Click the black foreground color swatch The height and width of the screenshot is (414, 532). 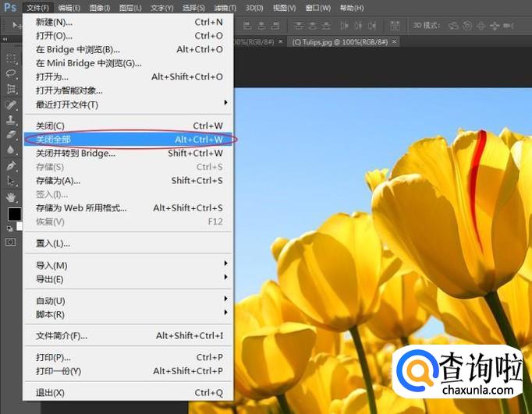14,214
